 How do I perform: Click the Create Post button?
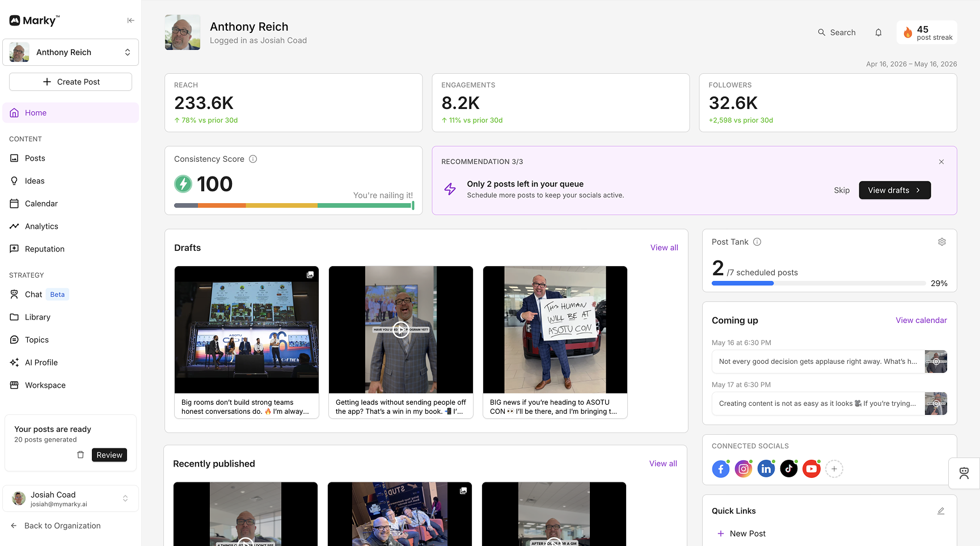pos(71,82)
